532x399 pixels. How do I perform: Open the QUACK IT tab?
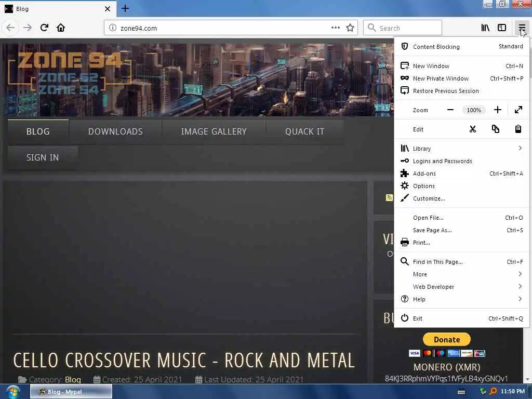coord(304,131)
